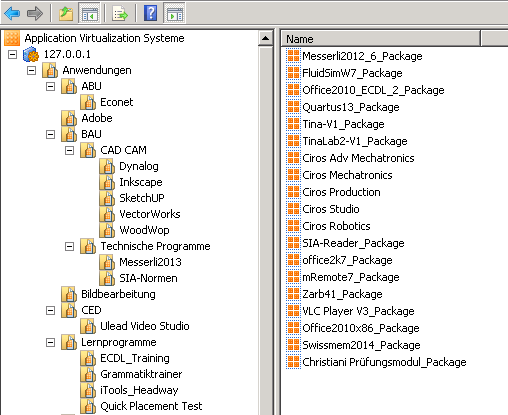
Task: Click the Dynalog folder icon
Action: tap(107, 166)
